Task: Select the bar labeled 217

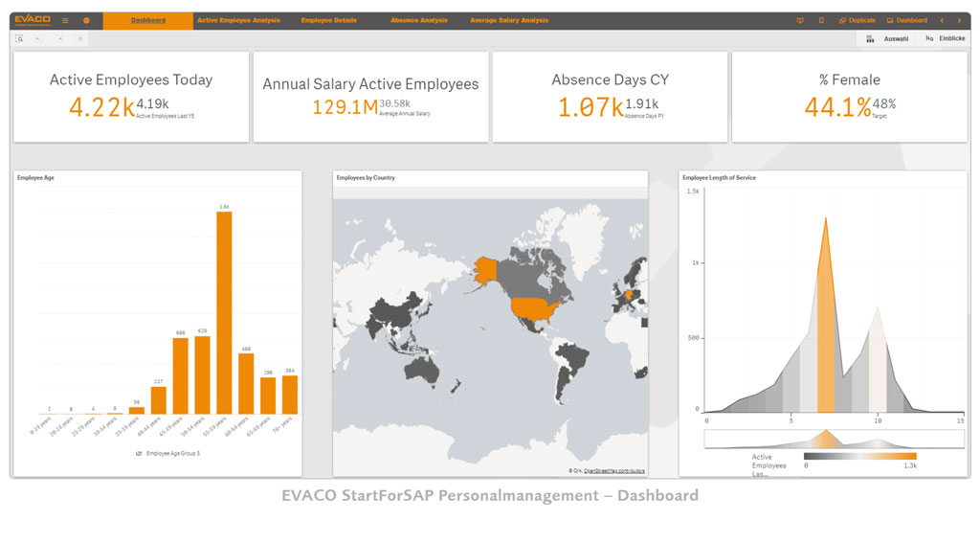Action: tap(159, 400)
